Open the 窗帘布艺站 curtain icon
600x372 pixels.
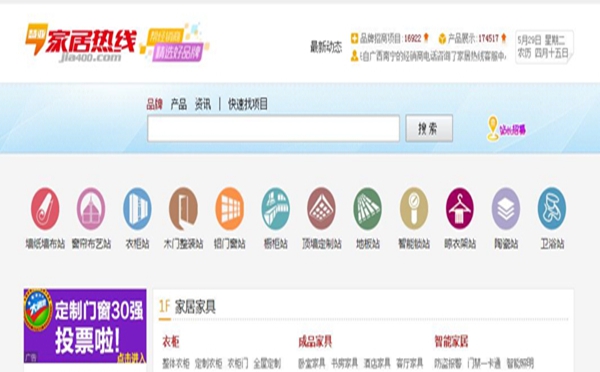[91, 209]
